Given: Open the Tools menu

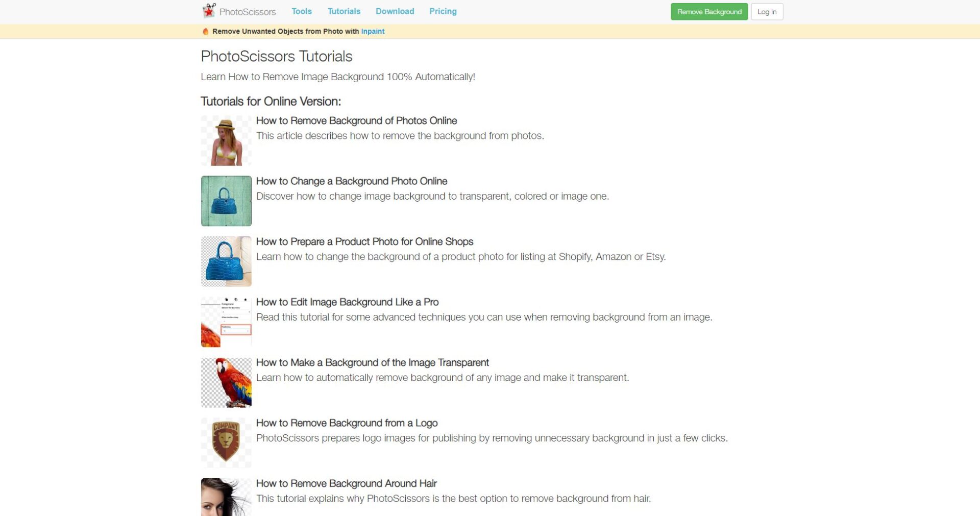Looking at the screenshot, I should pos(301,11).
